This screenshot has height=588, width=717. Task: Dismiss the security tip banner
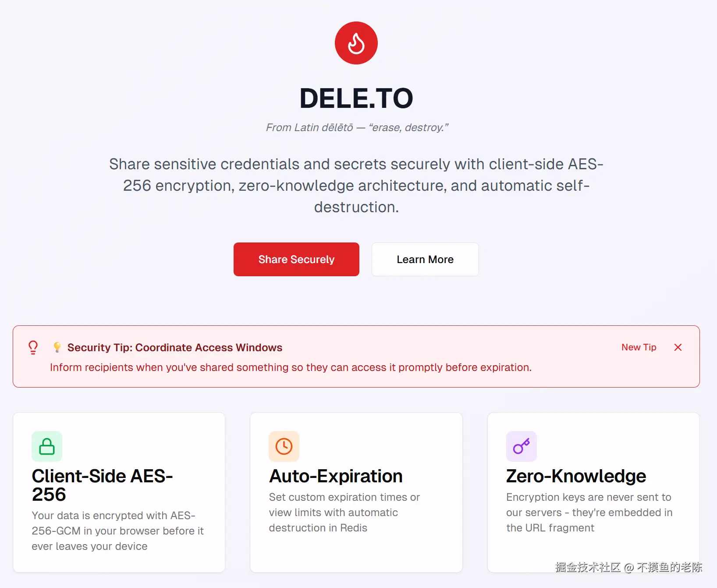678,347
